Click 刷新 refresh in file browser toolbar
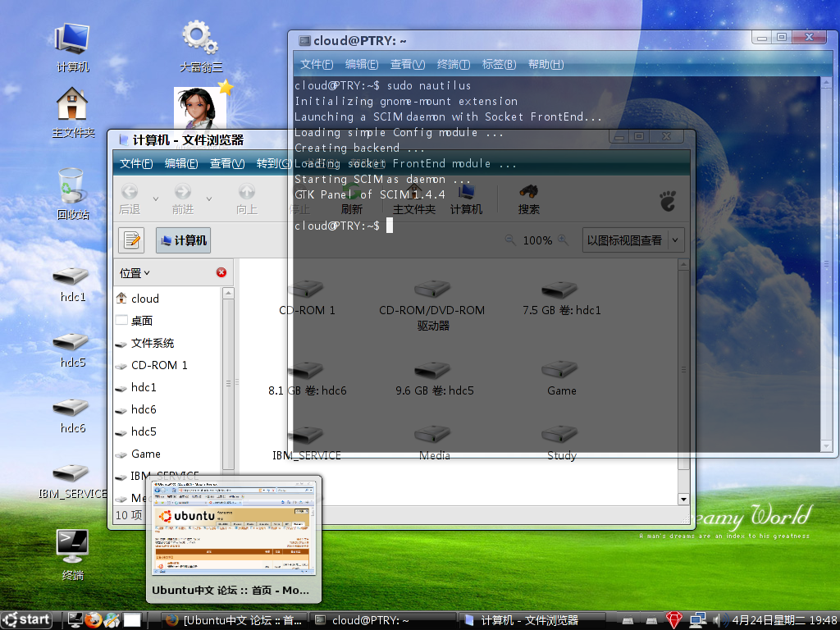This screenshot has height=630, width=840. coord(351,199)
